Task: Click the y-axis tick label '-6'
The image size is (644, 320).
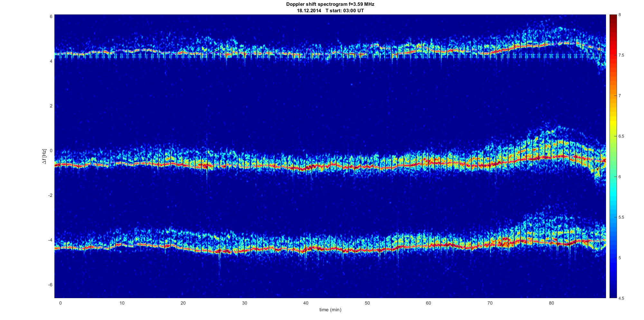Action: click(50, 285)
